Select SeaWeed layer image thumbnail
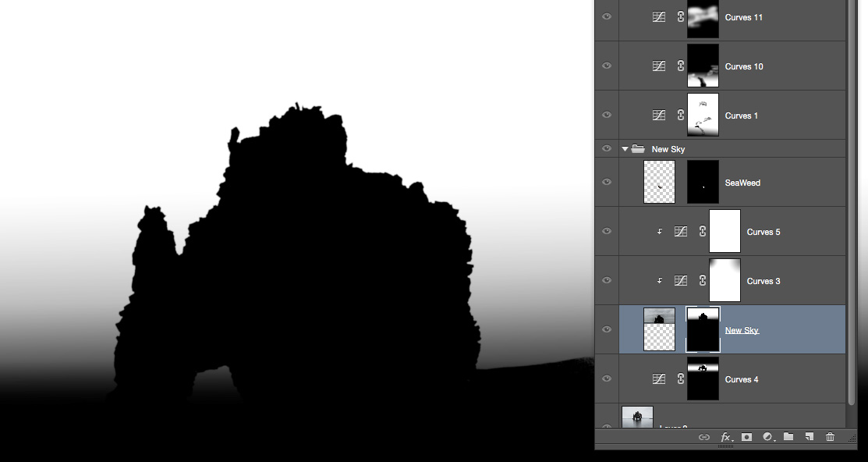Viewport: 868px width, 462px height. 659,182
